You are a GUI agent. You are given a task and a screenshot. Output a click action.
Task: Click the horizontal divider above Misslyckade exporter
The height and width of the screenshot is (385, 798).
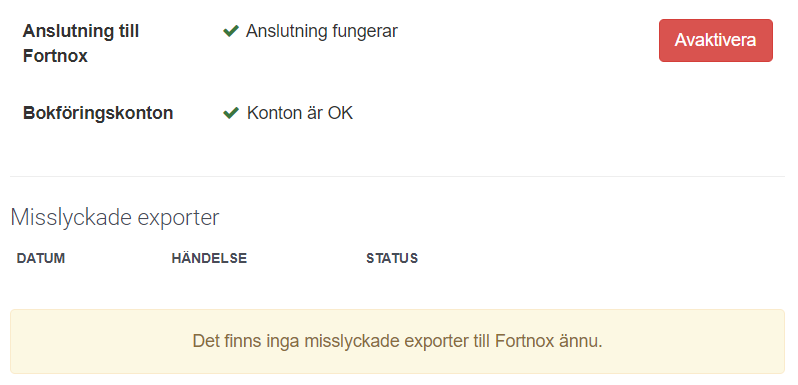397,176
